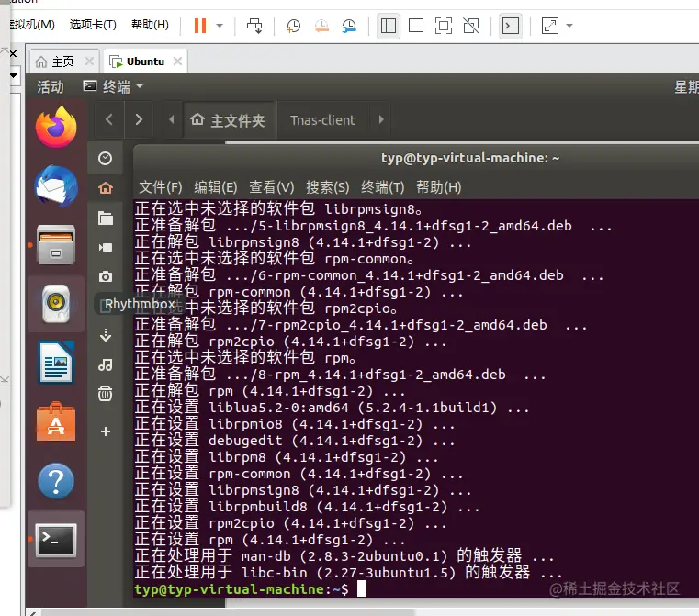Screen dimensions: 699x616
Task: Open Downloads in the Files sidebar
Action: pyautogui.click(x=106, y=335)
